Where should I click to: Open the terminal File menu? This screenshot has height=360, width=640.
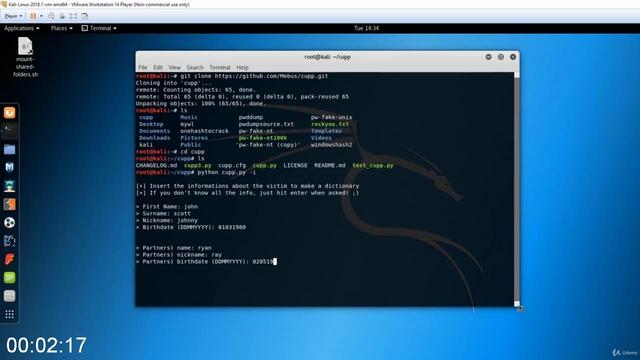tap(143, 67)
